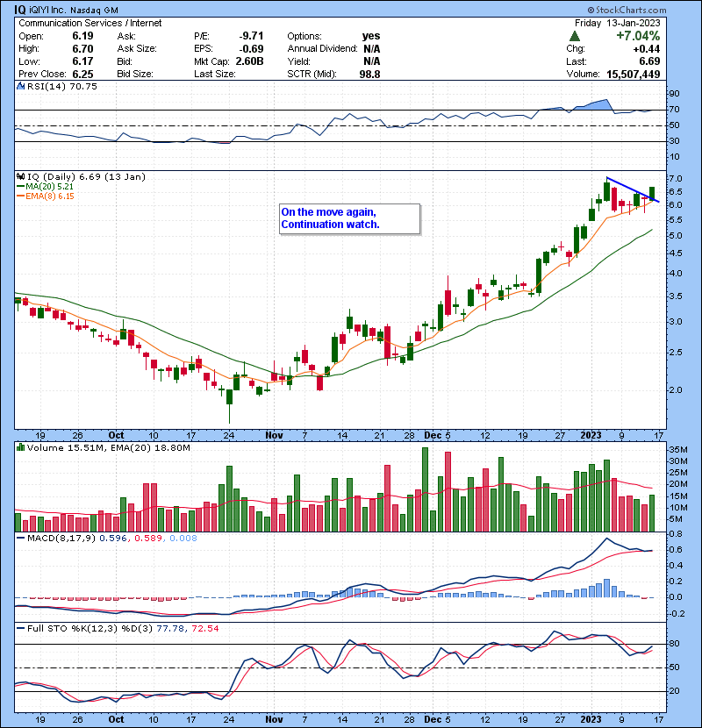Viewport: 702px width, 728px height.
Task: Click the Open value 6.19
Action: point(82,36)
